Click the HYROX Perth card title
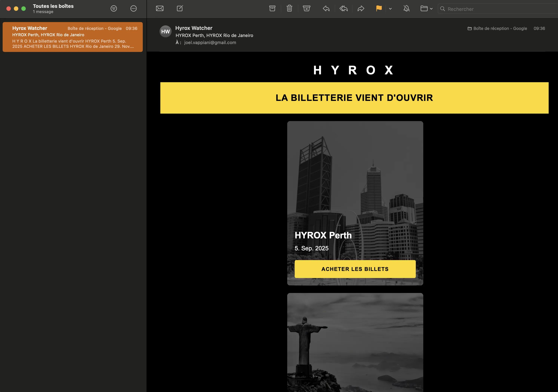This screenshot has height=392, width=558. [323, 235]
